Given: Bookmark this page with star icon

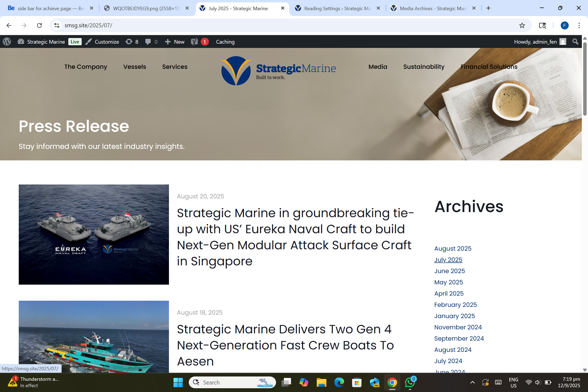Looking at the screenshot, I should (522, 25).
